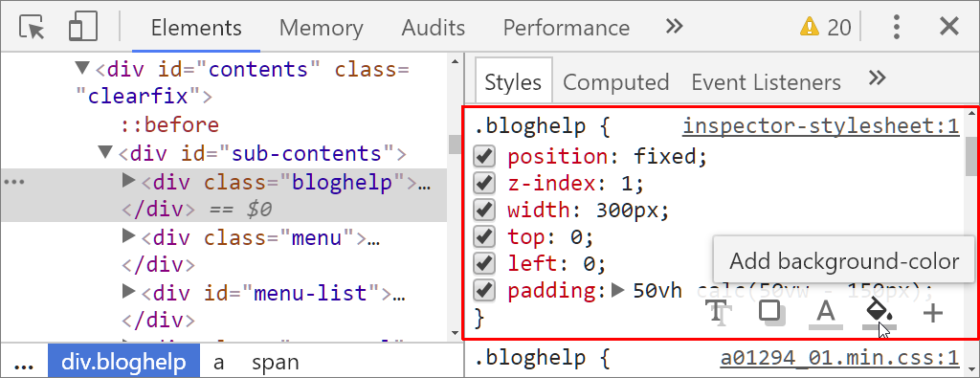Screen dimensions: 980x378
Task: Select the 'a' breadcrumb item
Action: pyautogui.click(x=219, y=363)
